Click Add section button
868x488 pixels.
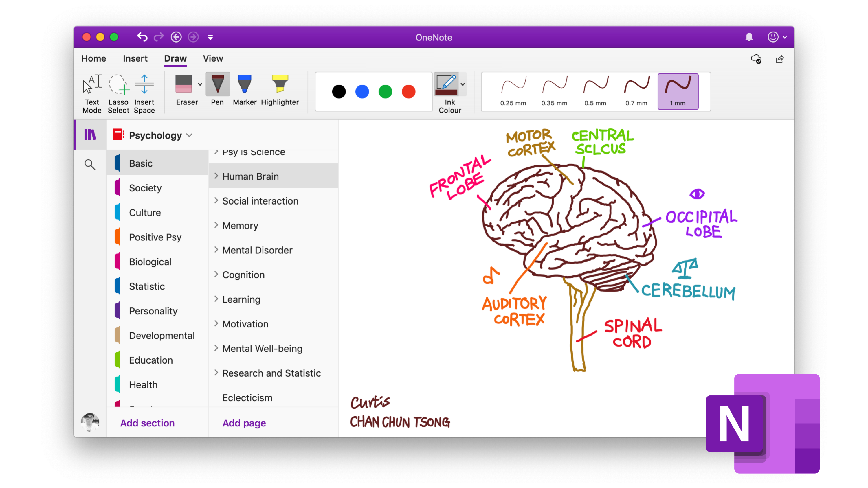click(147, 423)
